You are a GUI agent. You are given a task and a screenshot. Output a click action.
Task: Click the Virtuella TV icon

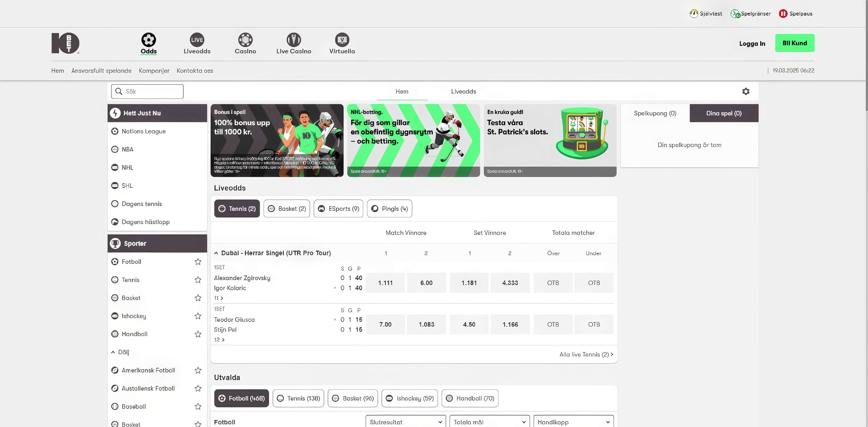tap(342, 40)
